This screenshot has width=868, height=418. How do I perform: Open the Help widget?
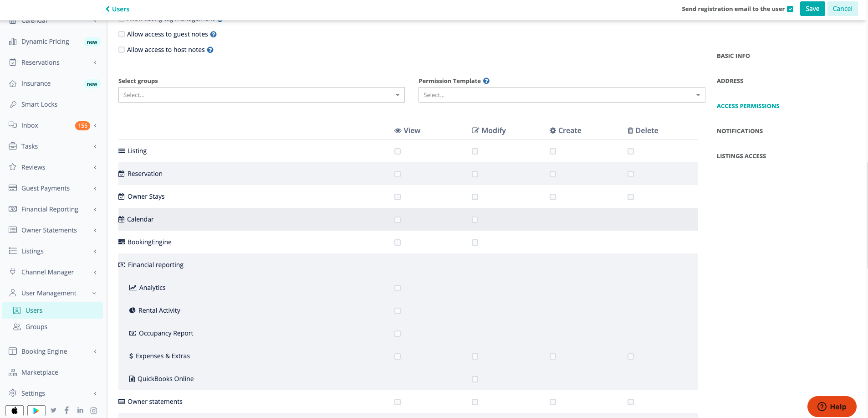coord(831,406)
